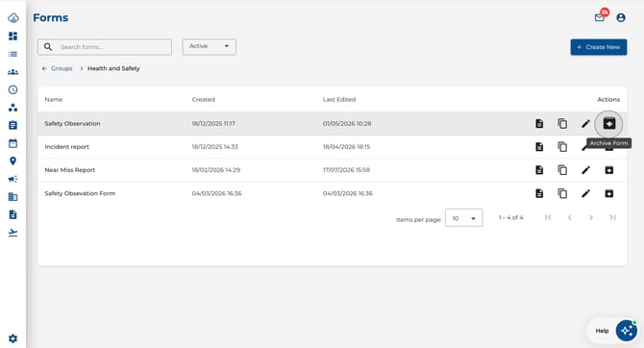644x348 pixels.
Task: View document for Safety Observation form
Action: 539,123
